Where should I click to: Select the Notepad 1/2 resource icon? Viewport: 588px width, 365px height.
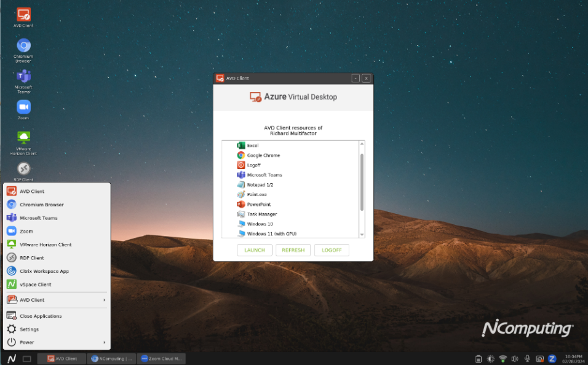[x=240, y=184]
